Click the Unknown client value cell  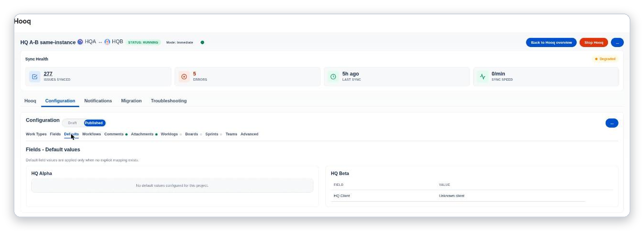click(x=452, y=195)
